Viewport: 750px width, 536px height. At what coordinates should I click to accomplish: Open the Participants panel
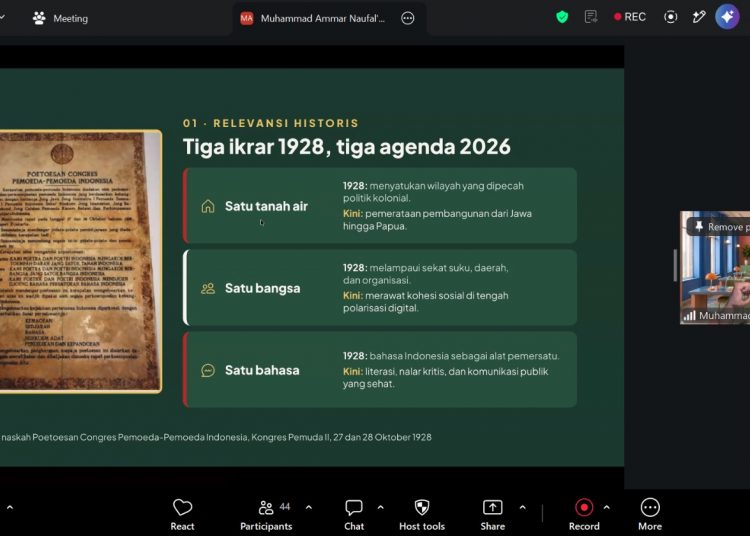266,514
